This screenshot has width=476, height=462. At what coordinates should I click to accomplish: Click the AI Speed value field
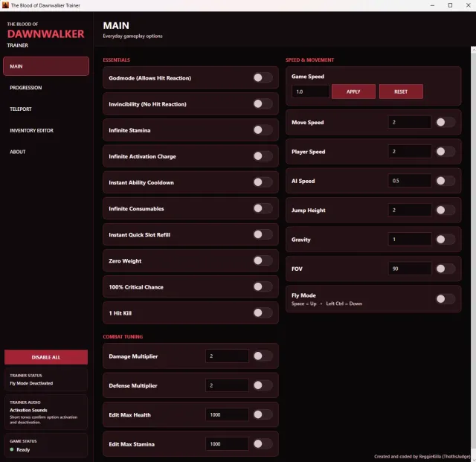(410, 181)
